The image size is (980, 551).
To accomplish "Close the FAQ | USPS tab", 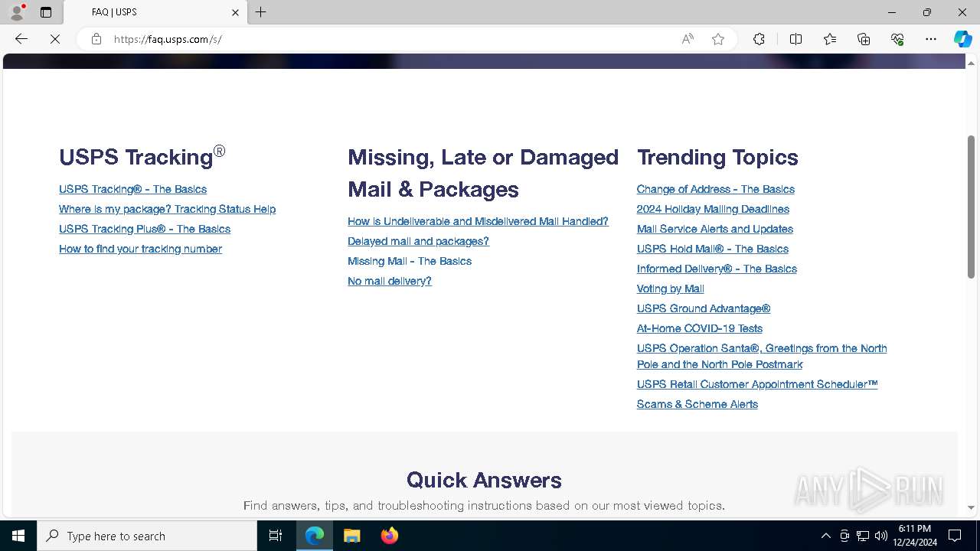I will [x=235, y=12].
